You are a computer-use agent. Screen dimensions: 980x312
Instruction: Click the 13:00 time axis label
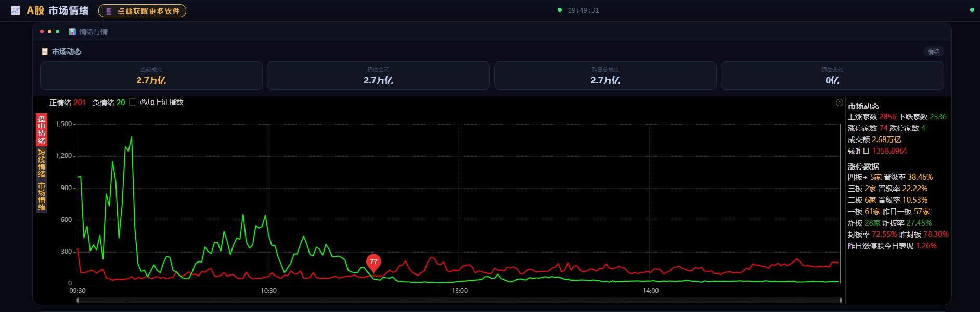[x=459, y=291]
